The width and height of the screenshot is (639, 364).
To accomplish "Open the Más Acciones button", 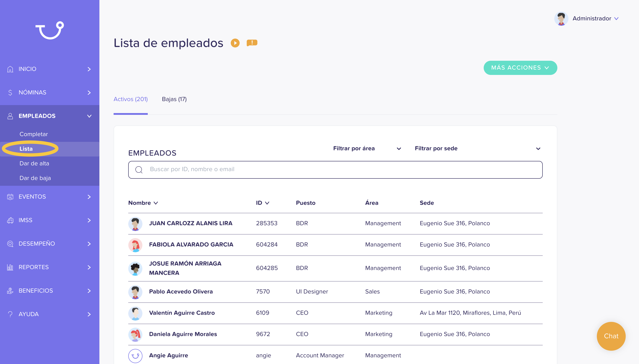I will tap(520, 68).
